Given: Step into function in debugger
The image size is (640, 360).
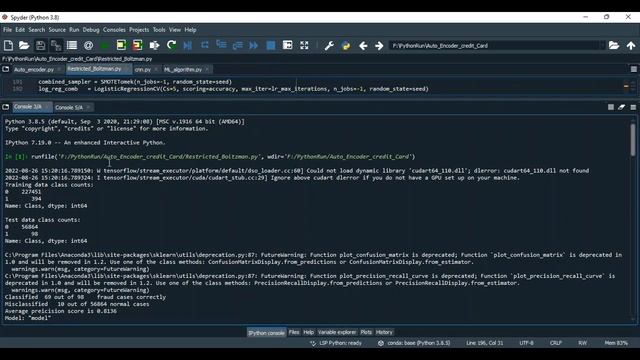Looking at the screenshot, I should click(221, 45).
